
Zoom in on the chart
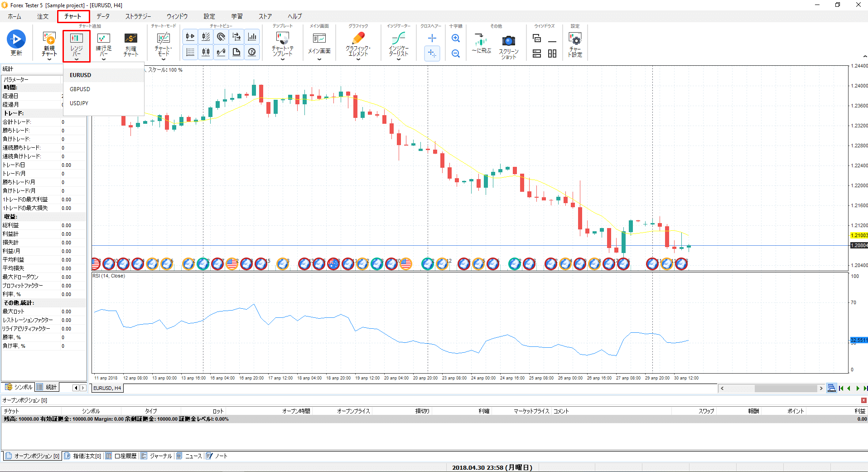(x=456, y=39)
